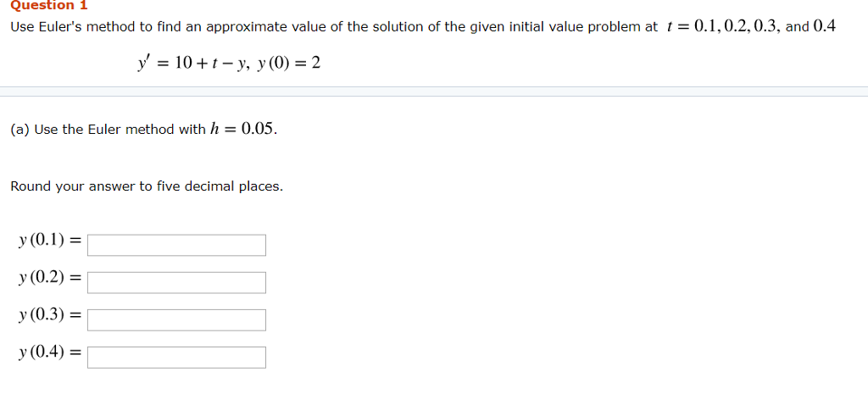Click the horizontal divider below the equation
This screenshot has width=868, height=394.
point(434,92)
